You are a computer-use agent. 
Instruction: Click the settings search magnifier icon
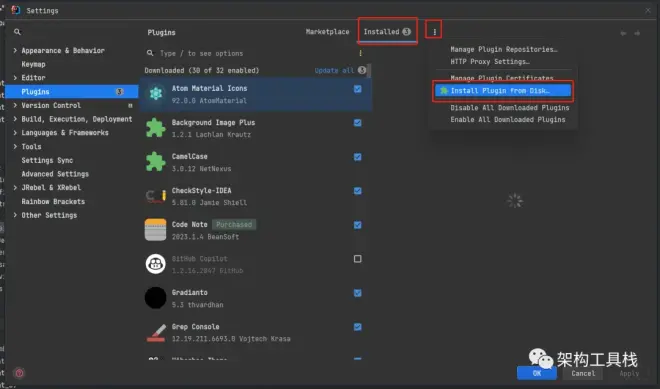click(17, 32)
